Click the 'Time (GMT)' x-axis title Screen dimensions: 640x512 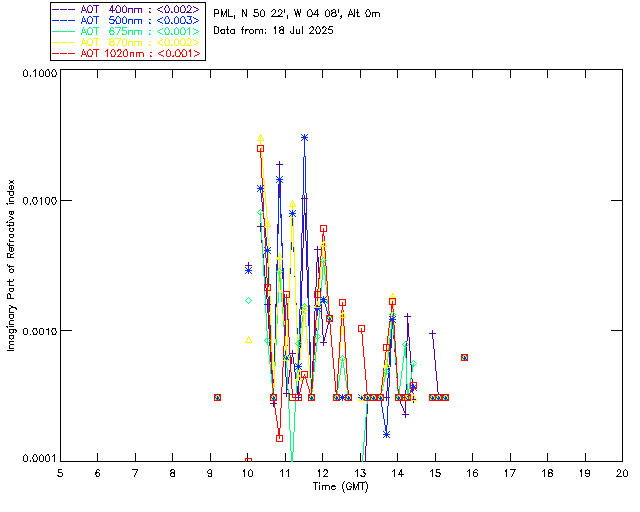[x=341, y=487]
